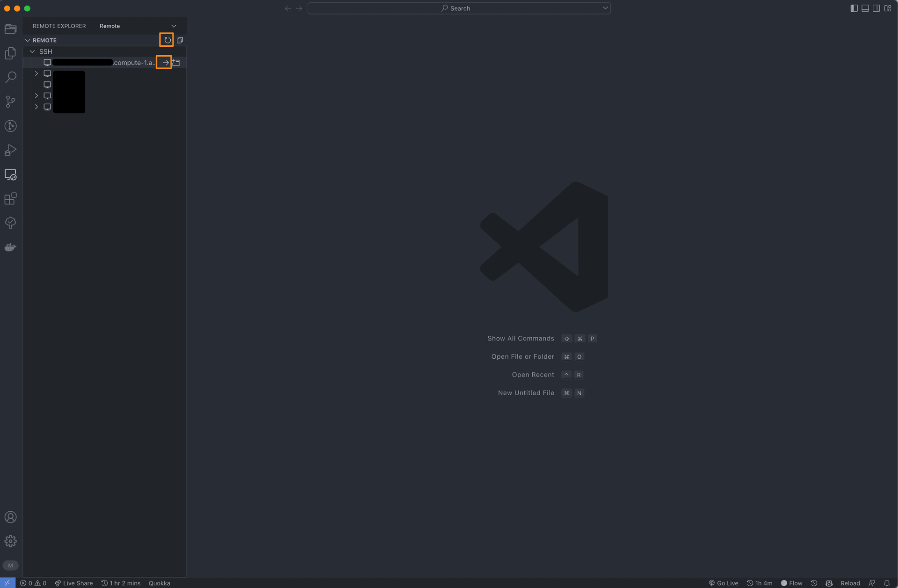Viewport: 898px width, 588px height.
Task: Open the tree-shaped activity bar icon
Action: point(11,223)
